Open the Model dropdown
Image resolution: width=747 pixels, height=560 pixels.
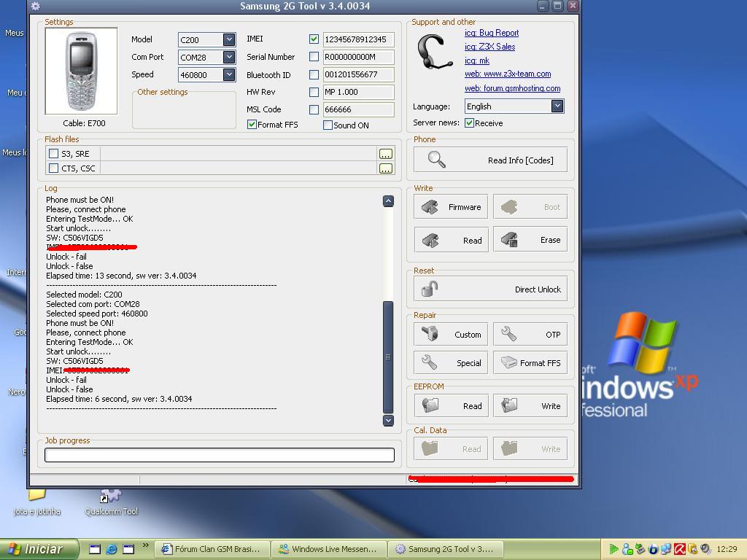pos(229,39)
